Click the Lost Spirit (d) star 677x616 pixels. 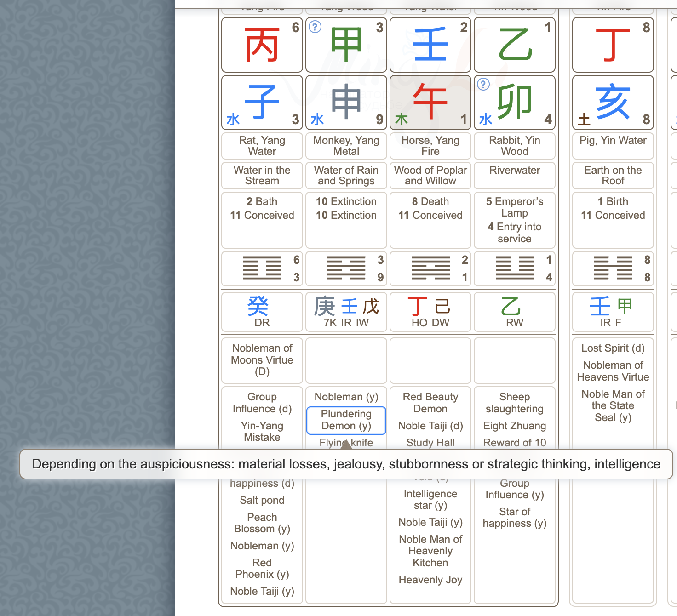pyautogui.click(x=613, y=348)
